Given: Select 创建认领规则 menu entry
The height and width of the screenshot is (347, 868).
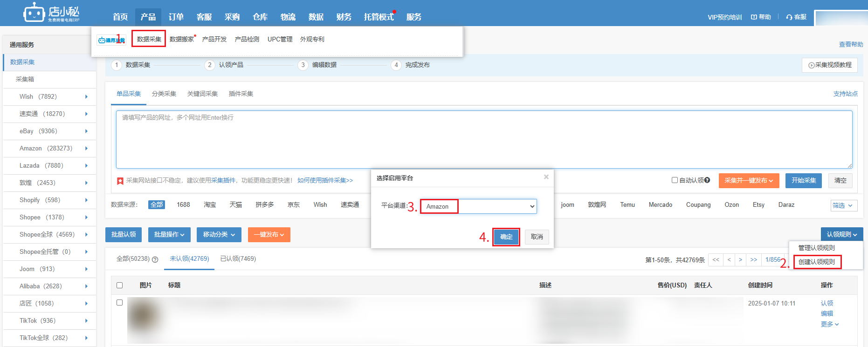Looking at the screenshot, I should [x=817, y=262].
